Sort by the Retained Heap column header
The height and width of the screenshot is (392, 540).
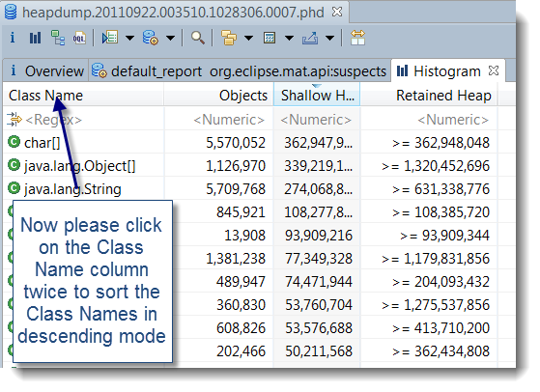429,96
